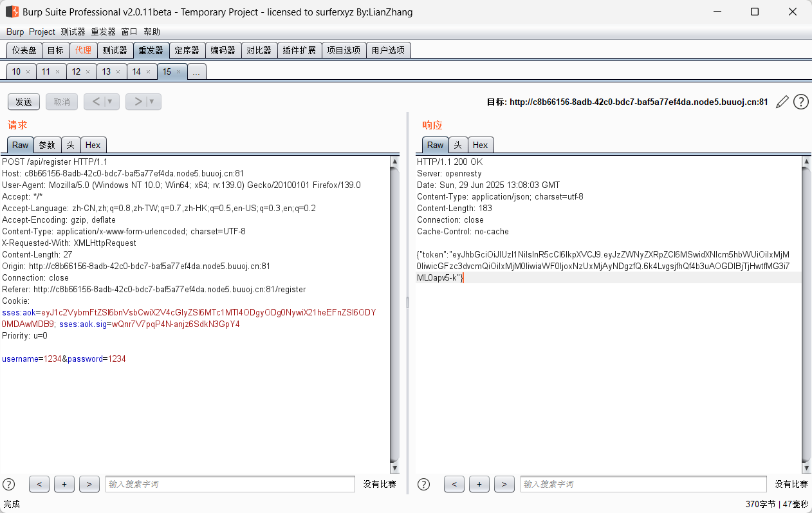Open the 测试器 menu in menu bar
Viewport: 812px width, 513px height.
[73, 32]
